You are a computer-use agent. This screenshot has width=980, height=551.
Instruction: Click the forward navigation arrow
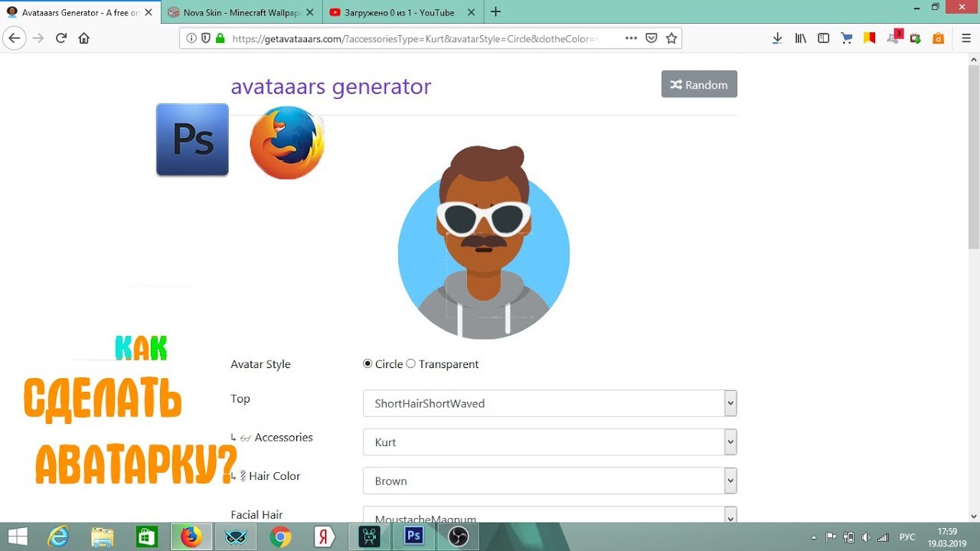(38, 38)
